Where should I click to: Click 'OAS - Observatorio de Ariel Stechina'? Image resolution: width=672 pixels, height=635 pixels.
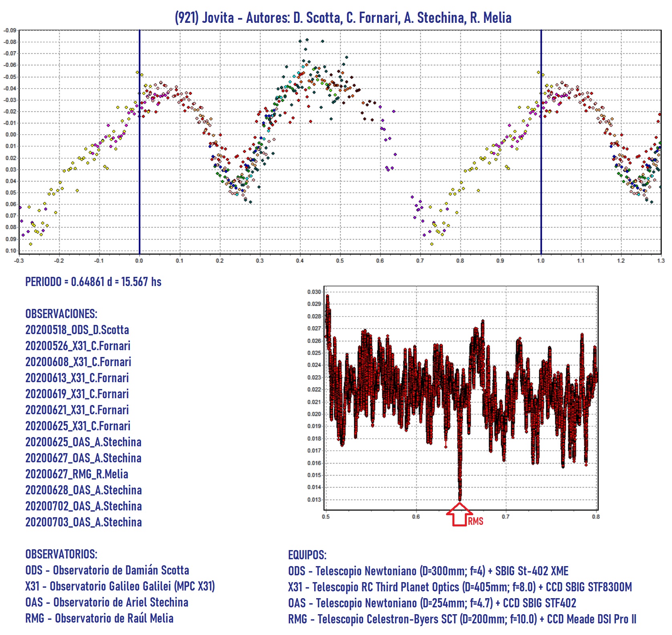(x=107, y=602)
